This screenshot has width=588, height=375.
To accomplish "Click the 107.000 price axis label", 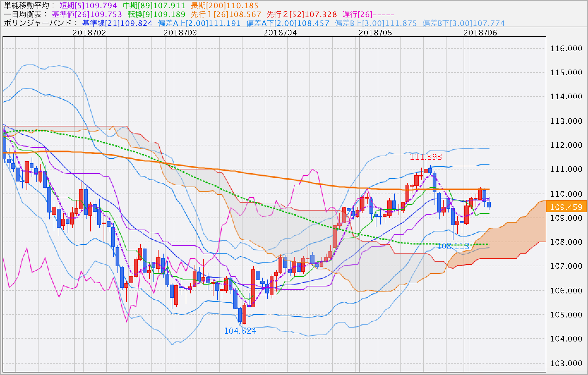I will pyautogui.click(x=566, y=266).
